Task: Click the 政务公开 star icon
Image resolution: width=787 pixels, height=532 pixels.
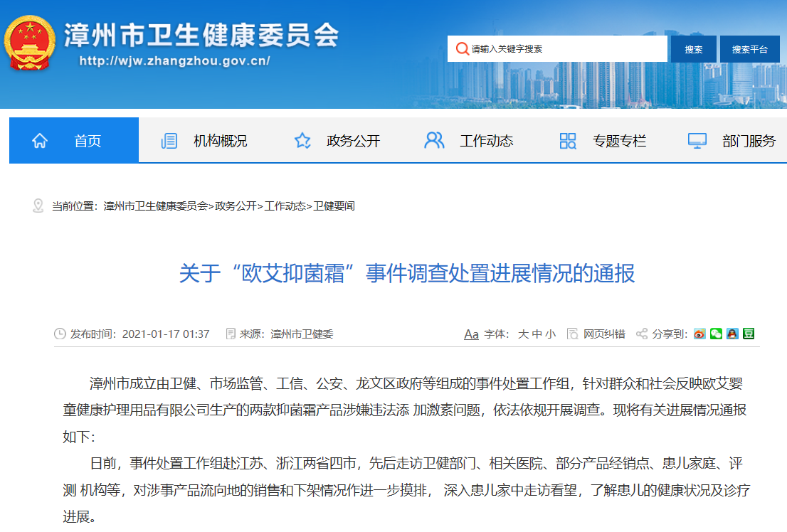Action: (x=302, y=141)
